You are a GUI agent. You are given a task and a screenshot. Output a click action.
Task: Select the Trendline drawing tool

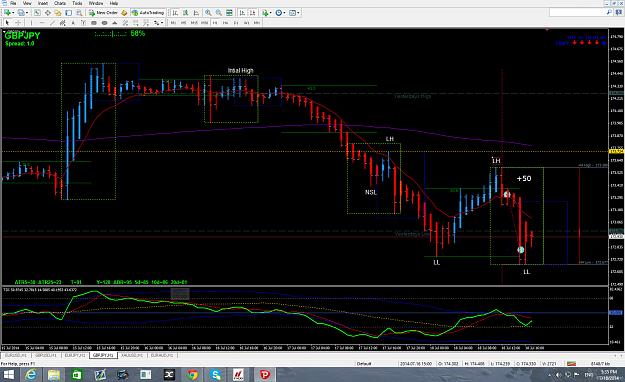[52, 23]
